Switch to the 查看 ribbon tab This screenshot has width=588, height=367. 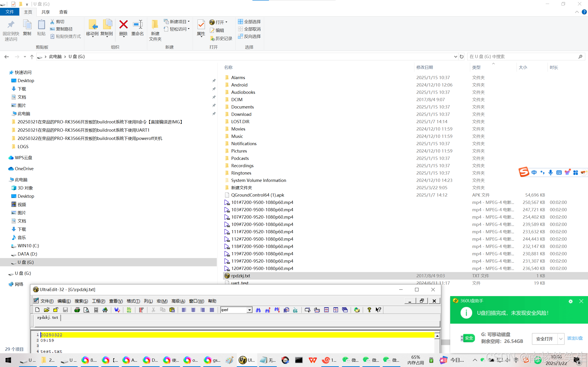(63, 12)
